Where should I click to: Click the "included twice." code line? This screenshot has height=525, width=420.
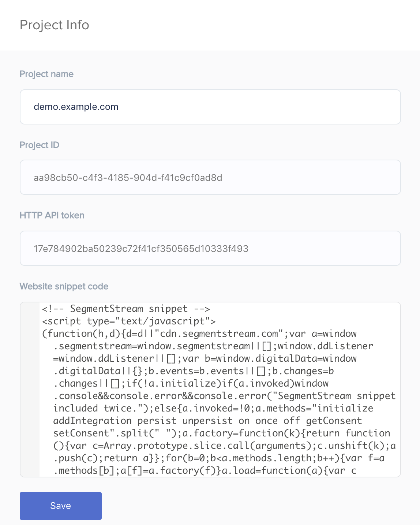(x=213, y=408)
